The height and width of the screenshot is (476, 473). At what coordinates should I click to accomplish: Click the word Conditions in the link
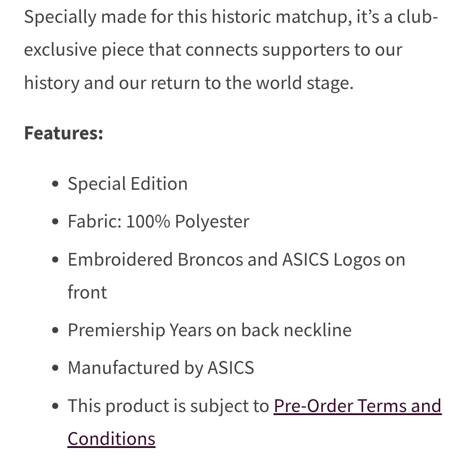point(111,439)
